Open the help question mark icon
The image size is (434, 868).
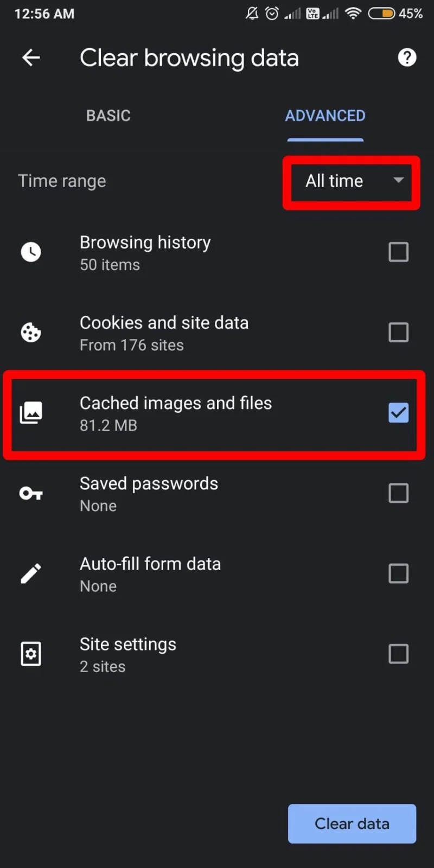tap(407, 58)
